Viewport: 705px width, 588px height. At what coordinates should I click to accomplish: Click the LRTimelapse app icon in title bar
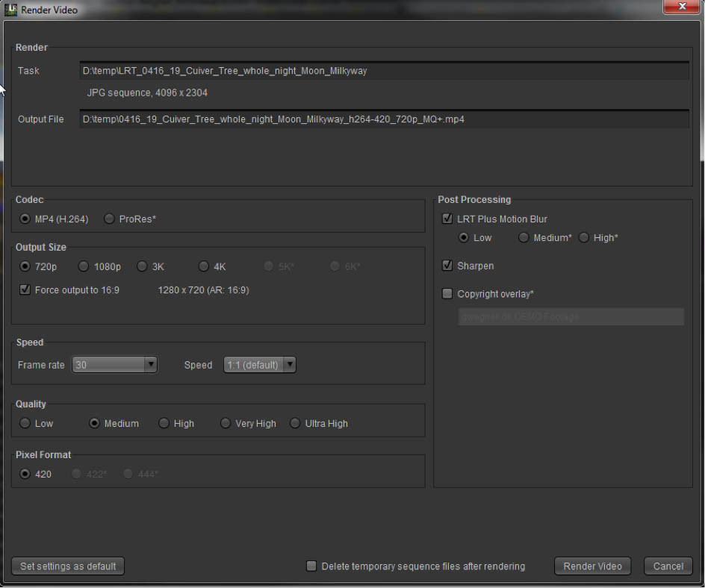(x=10, y=10)
